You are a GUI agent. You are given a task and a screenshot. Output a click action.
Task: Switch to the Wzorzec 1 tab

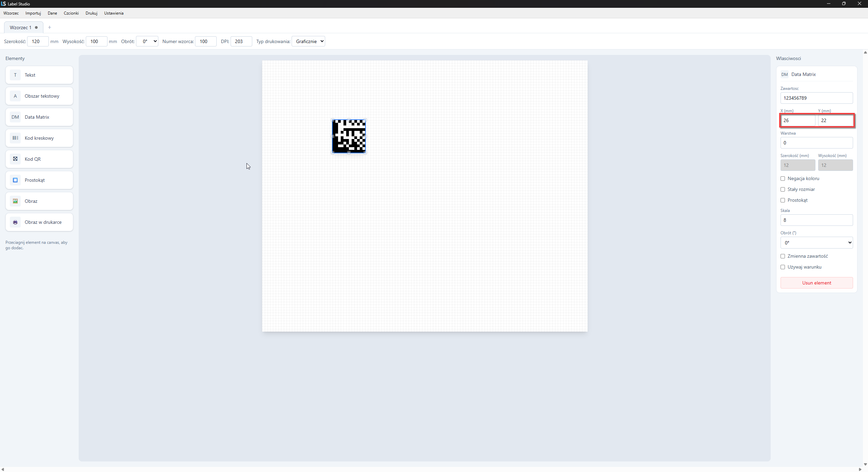[23, 27]
